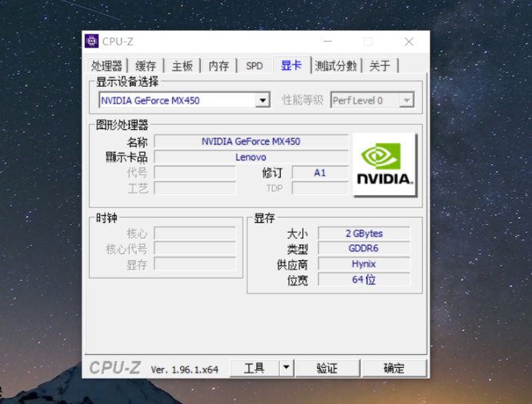532x404 pixels.
Task: Open the 測試分數 tab
Action: pos(336,66)
